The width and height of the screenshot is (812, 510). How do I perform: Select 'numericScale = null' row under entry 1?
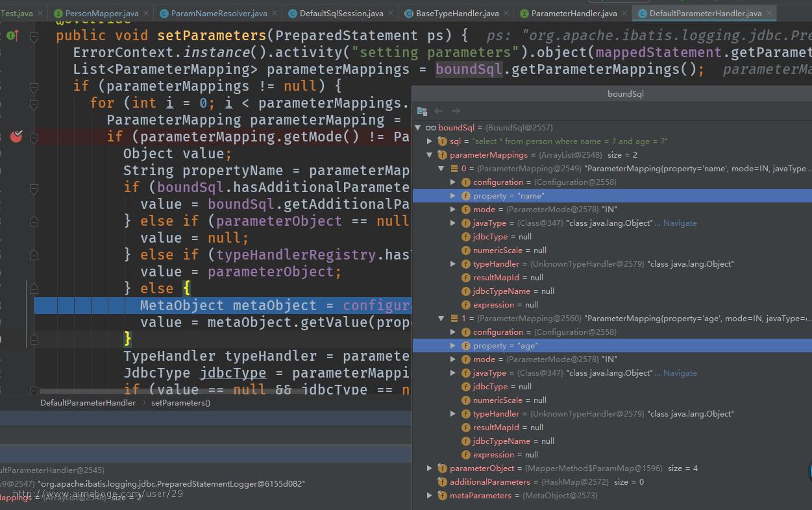tap(612, 400)
